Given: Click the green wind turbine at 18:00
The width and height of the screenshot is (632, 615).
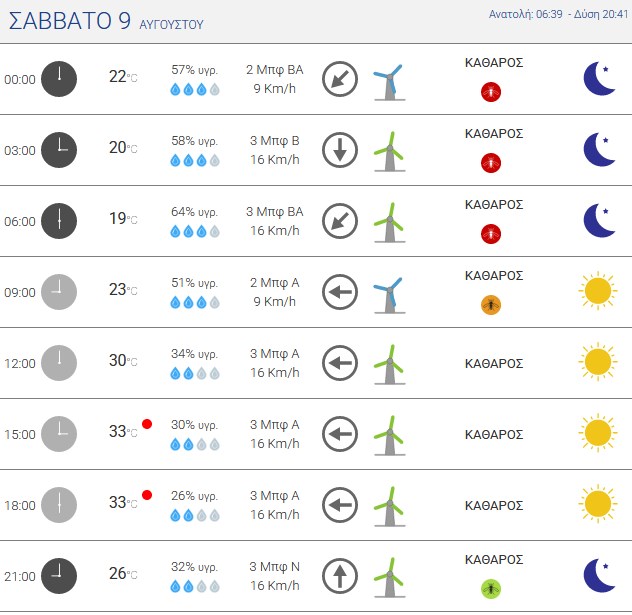Looking at the screenshot, I should (389, 507).
